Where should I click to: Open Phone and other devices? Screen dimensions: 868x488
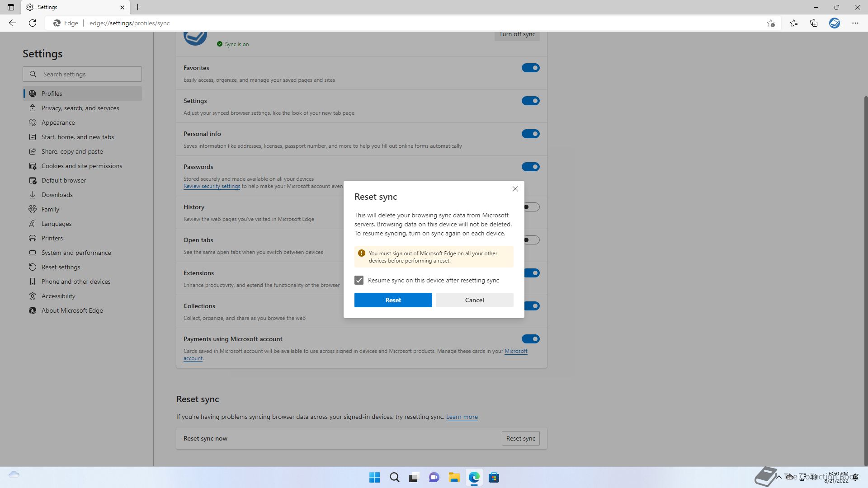coord(82,282)
